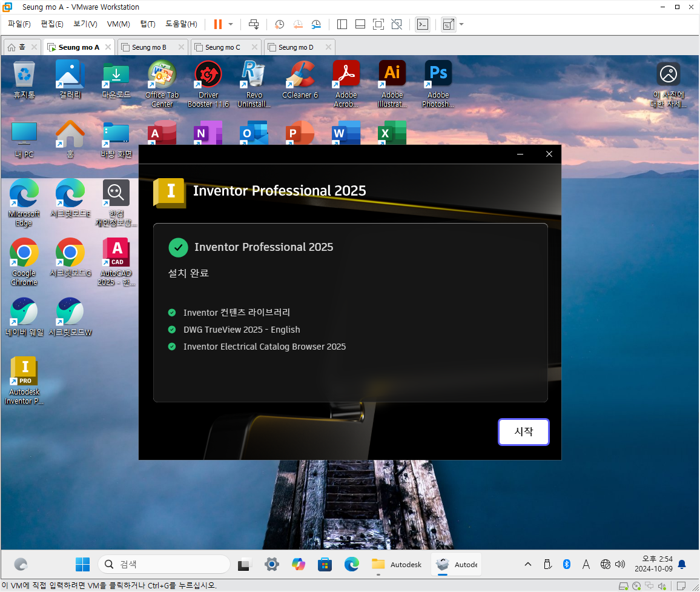Screen dimensions: 700x592
Task: Select the Adobe Acrobat icon
Action: (346, 84)
